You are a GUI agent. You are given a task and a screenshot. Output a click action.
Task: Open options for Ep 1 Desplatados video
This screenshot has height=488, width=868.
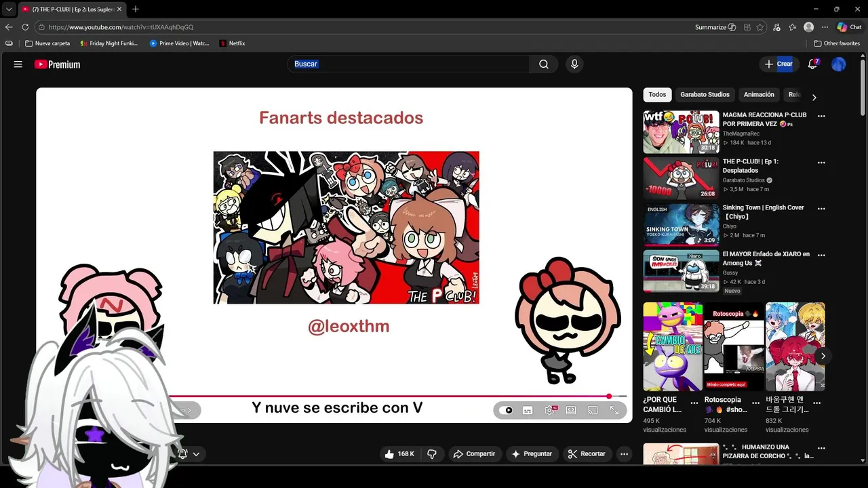click(x=821, y=163)
